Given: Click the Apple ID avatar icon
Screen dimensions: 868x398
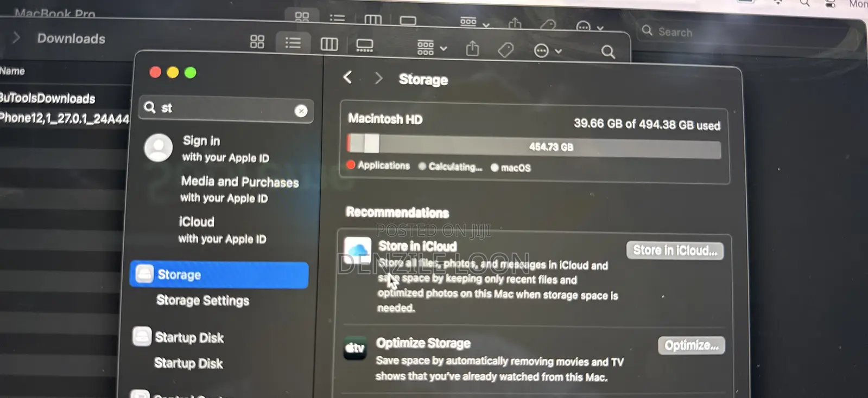Looking at the screenshot, I should pyautogui.click(x=159, y=147).
